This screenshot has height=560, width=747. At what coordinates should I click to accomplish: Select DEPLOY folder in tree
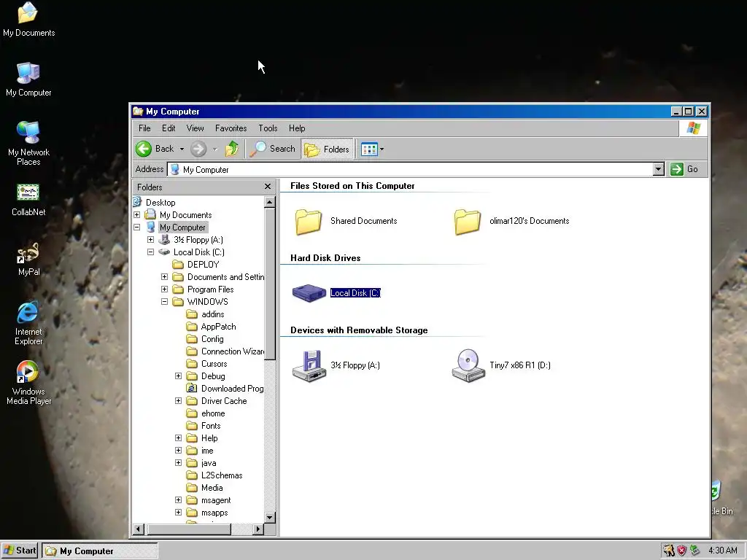[x=203, y=264]
